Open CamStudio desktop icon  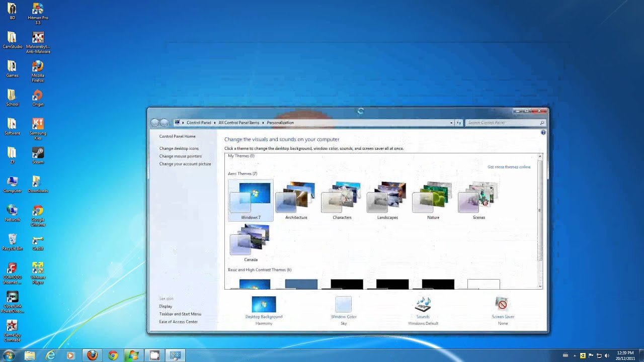[x=12, y=40]
